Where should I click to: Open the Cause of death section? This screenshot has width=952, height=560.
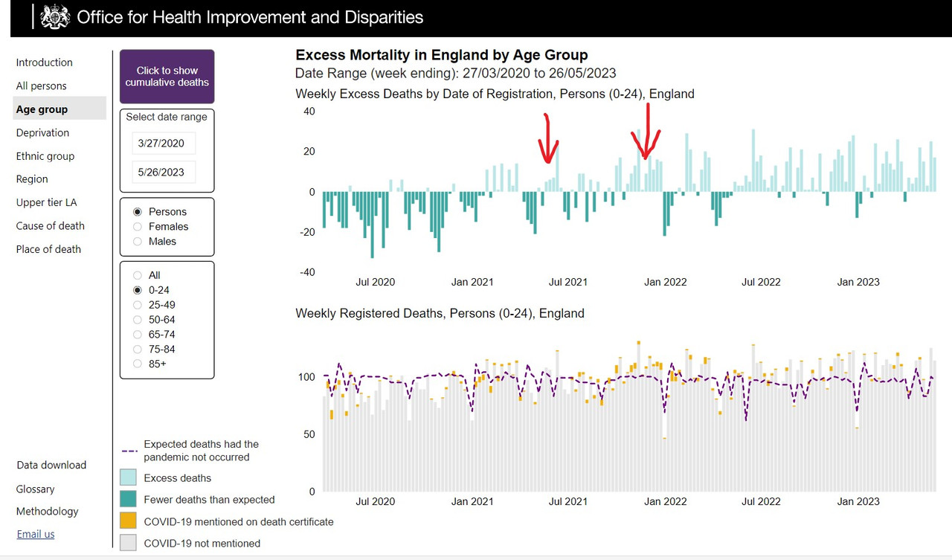point(51,226)
